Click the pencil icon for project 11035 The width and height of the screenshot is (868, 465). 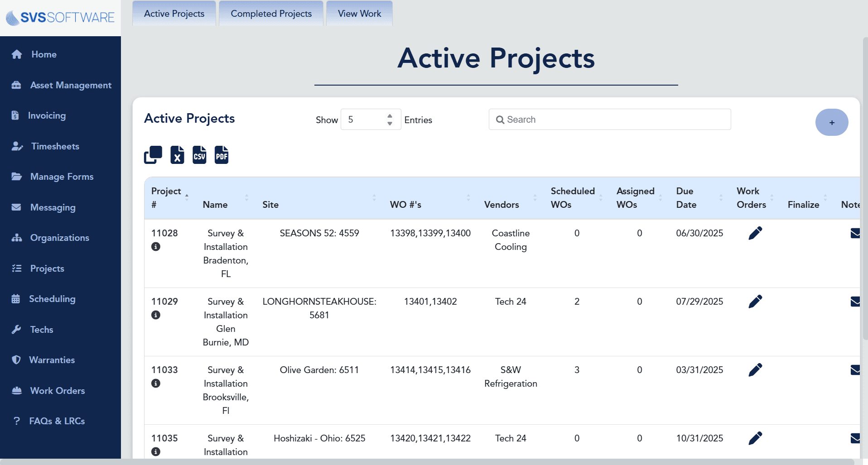(755, 438)
